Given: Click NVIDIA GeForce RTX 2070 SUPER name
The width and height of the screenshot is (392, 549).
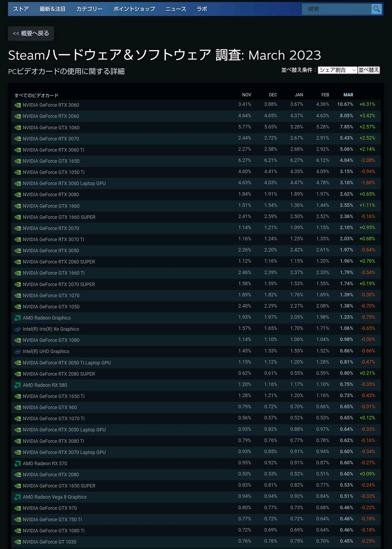Looking at the screenshot, I should coord(59,284).
